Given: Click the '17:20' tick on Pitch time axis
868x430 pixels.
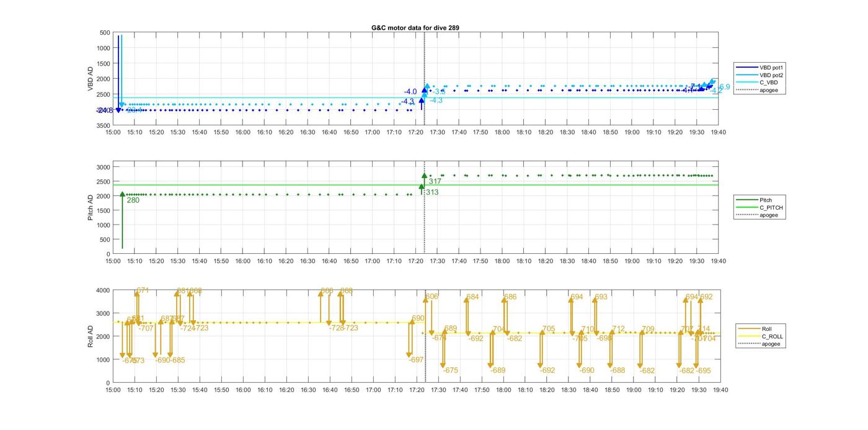Looking at the screenshot, I should pos(415,261).
